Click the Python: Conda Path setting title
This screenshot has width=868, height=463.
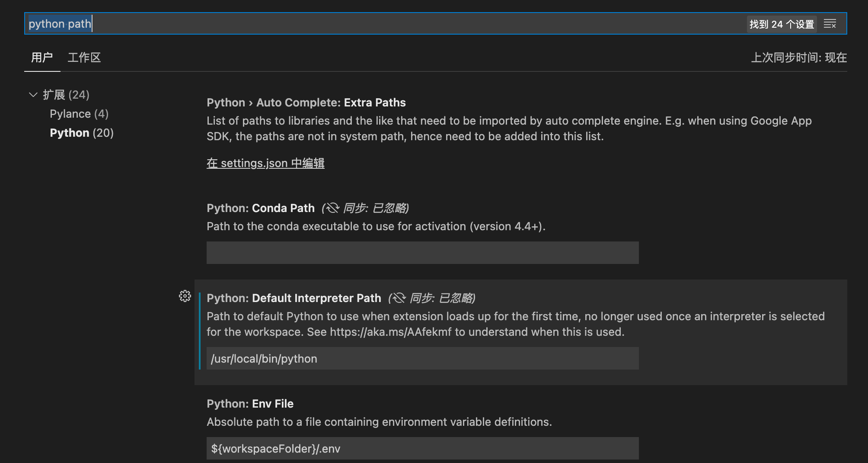point(261,208)
